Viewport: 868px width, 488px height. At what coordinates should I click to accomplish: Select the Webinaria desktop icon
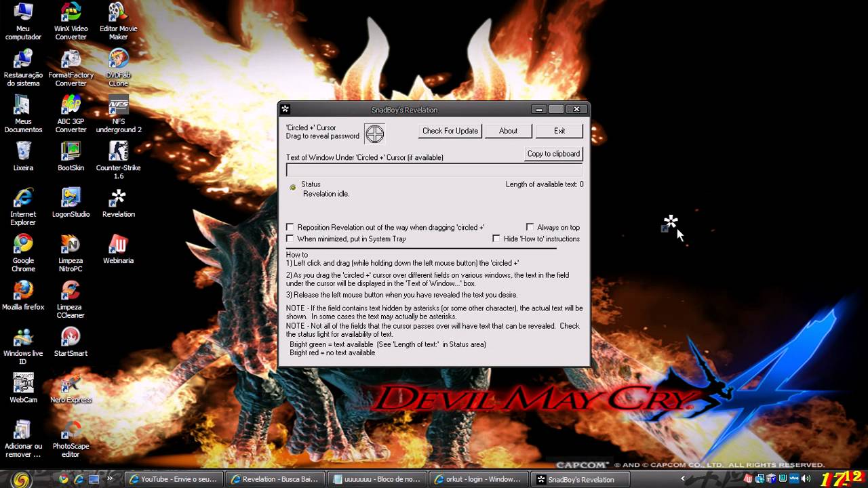point(118,249)
